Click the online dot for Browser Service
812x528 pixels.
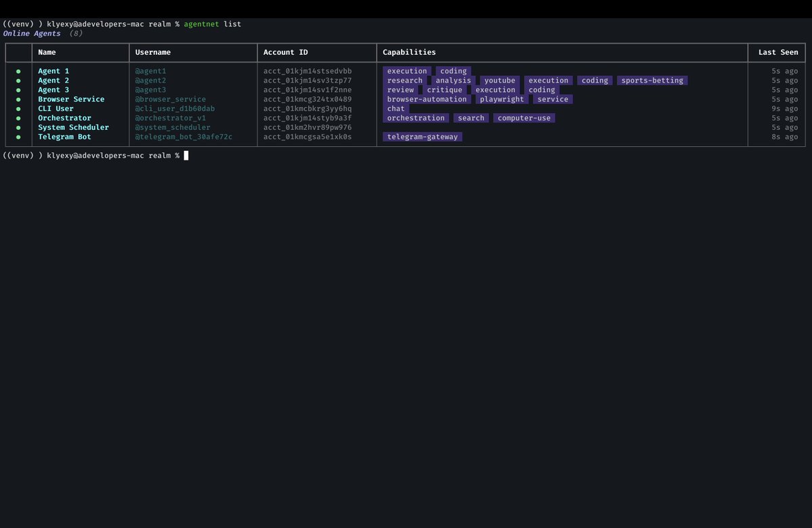coord(19,100)
